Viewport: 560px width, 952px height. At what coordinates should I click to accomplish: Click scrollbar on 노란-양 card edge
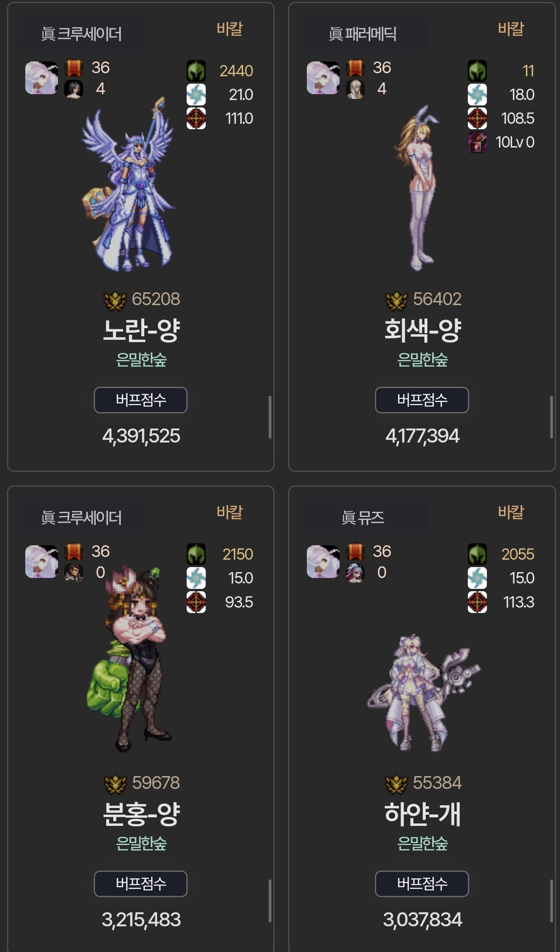(x=270, y=417)
